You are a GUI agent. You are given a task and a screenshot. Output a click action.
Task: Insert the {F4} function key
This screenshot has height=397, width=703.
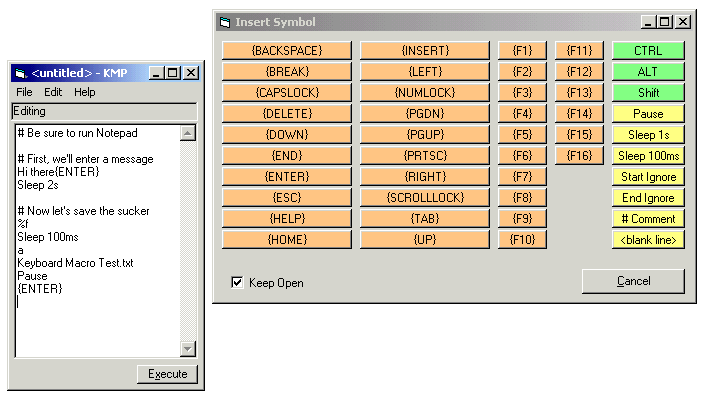522,113
